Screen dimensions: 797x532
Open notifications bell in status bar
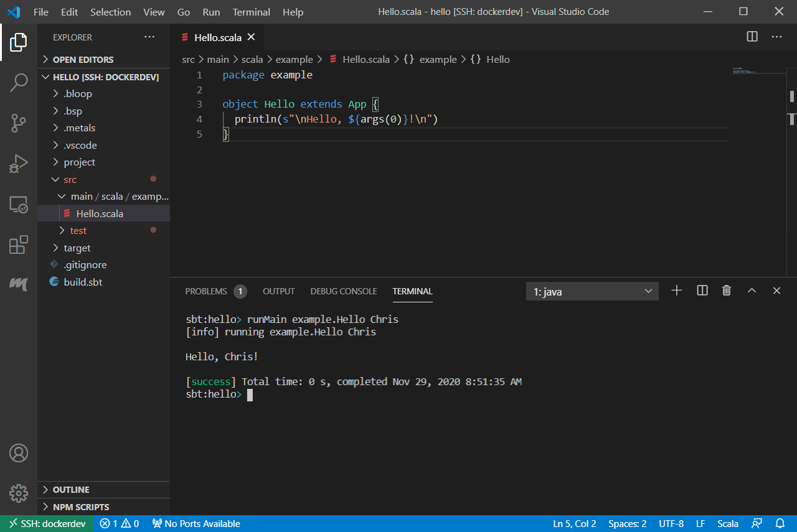(780, 524)
